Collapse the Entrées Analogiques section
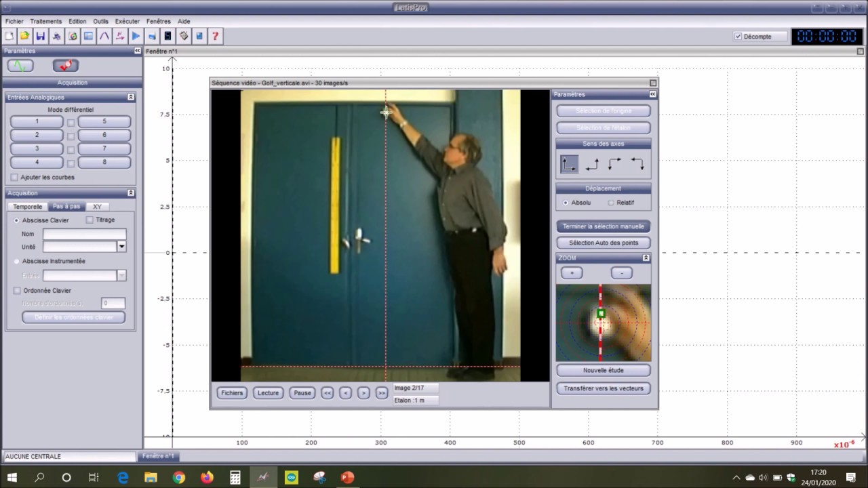The image size is (868, 488). click(131, 98)
